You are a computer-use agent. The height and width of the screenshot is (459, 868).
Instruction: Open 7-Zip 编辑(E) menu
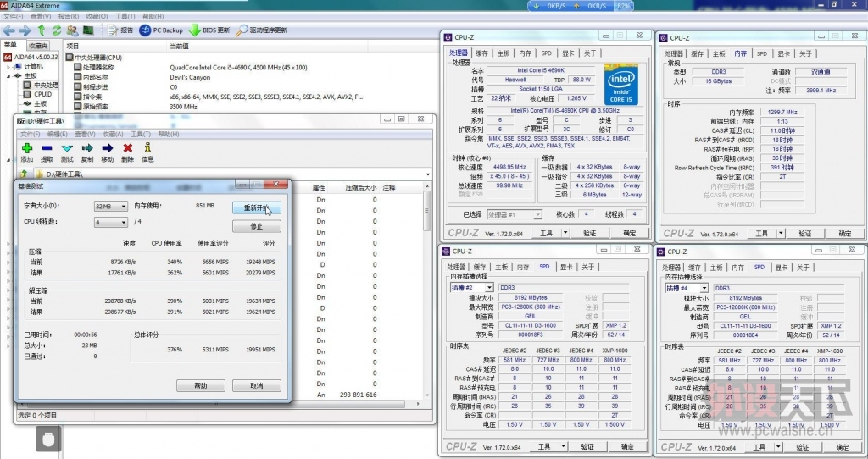[x=58, y=135]
